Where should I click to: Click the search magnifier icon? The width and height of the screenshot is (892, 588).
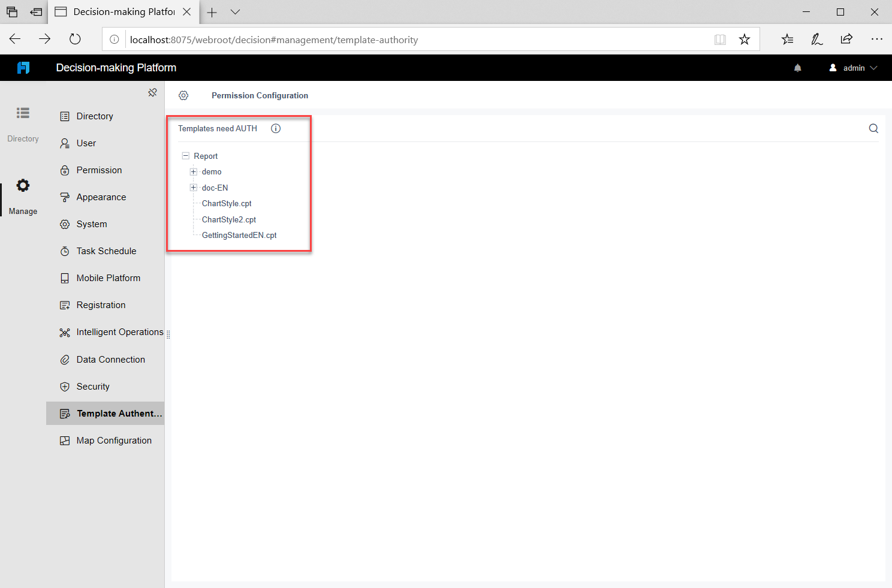pyautogui.click(x=873, y=128)
